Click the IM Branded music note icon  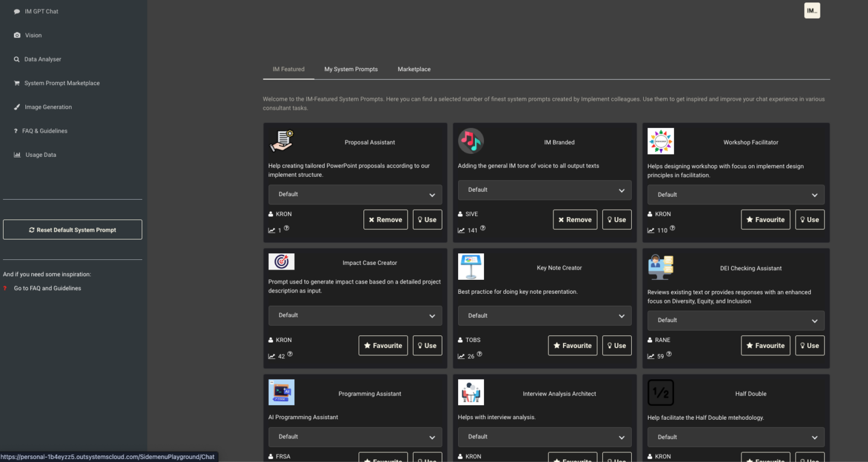[471, 141]
